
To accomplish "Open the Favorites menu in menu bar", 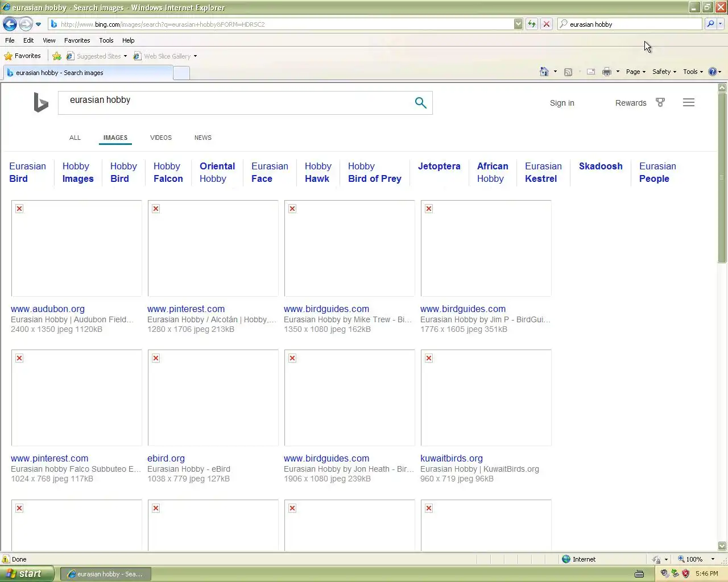I will (x=77, y=40).
